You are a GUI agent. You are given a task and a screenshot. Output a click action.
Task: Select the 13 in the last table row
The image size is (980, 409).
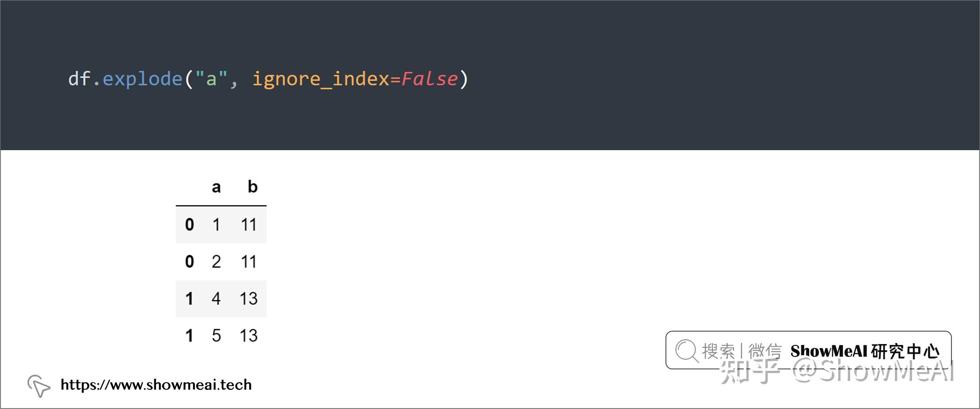pos(249,335)
